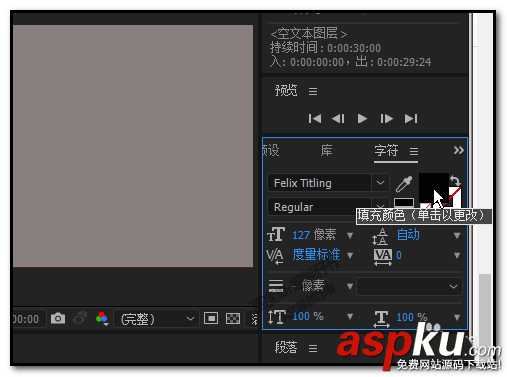The image size is (507, 377).
Task: Expand the Felix Titling font family dropdown
Action: click(x=380, y=183)
